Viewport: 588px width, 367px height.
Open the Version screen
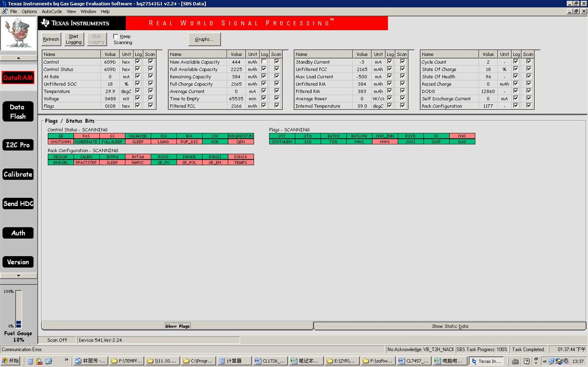tap(18, 262)
